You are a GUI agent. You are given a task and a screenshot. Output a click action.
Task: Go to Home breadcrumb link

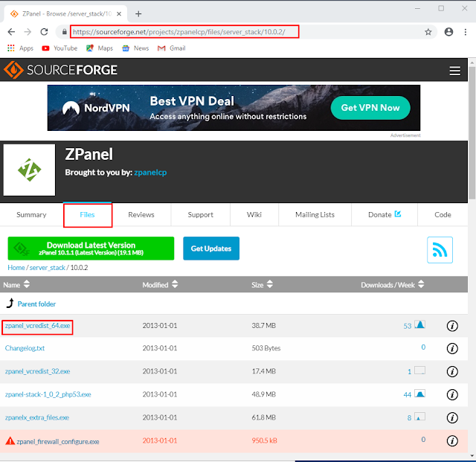pos(16,268)
